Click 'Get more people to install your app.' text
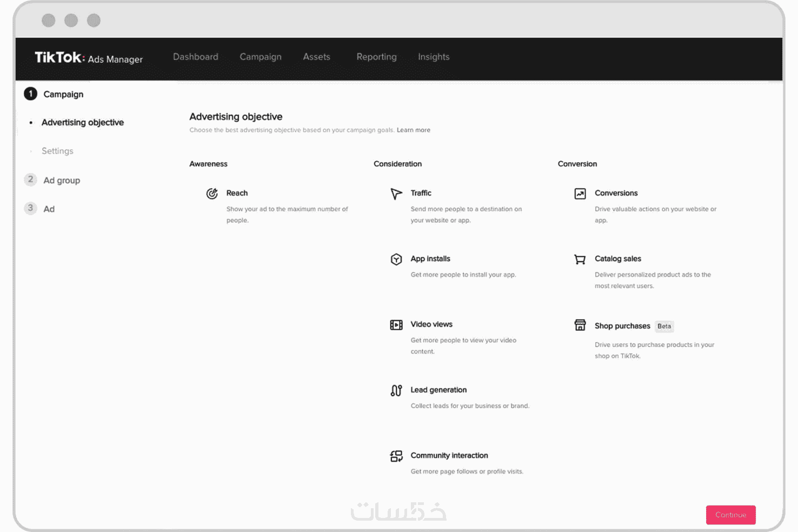This screenshot has height=532, width=798. (463, 275)
